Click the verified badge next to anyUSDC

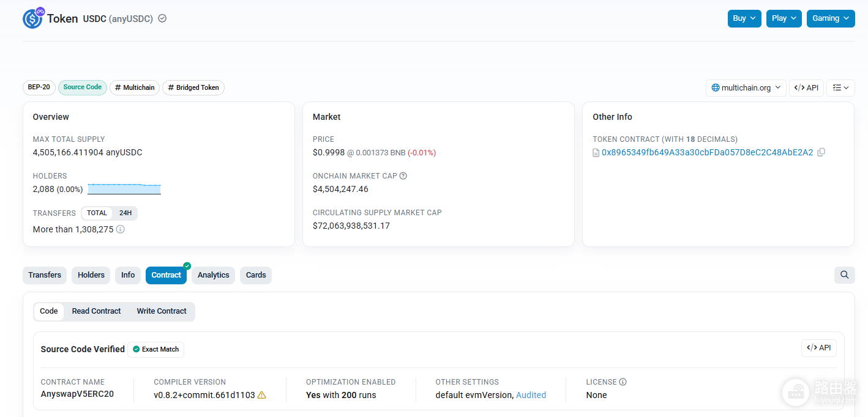[x=162, y=18]
